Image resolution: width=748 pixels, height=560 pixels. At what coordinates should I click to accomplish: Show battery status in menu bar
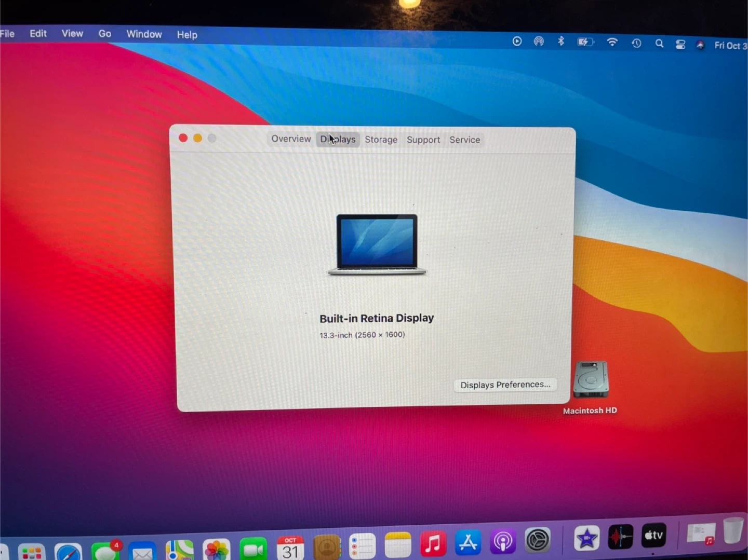click(x=585, y=42)
